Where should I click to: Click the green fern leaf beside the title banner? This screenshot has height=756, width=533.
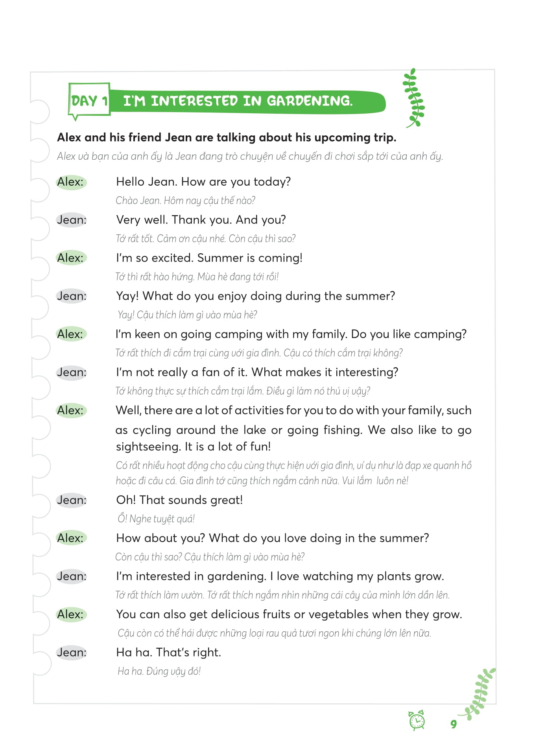pos(414,98)
